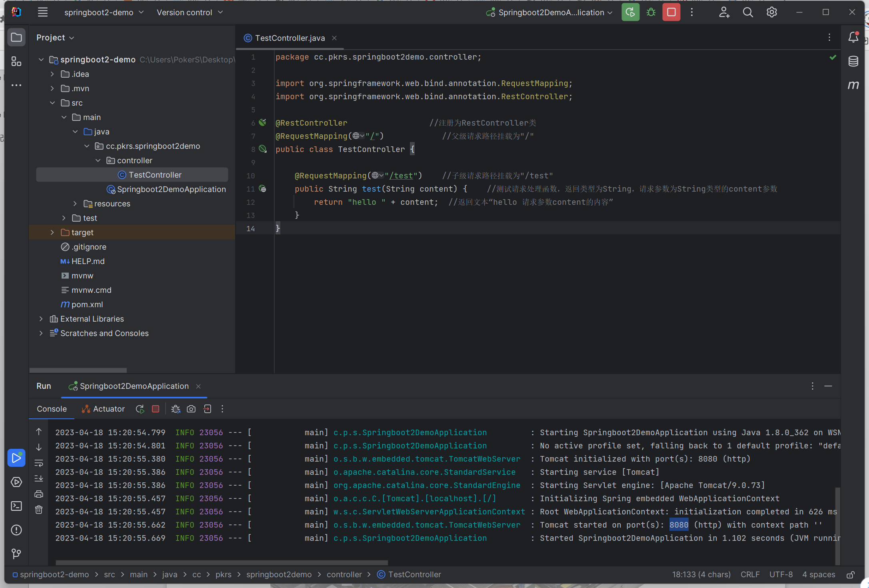The image size is (869, 588).
Task: Select the Actuator tab
Action: (103, 409)
